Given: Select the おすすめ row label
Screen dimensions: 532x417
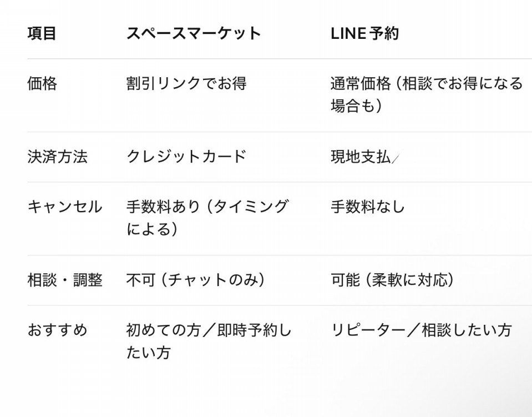Looking at the screenshot, I should point(57,330).
